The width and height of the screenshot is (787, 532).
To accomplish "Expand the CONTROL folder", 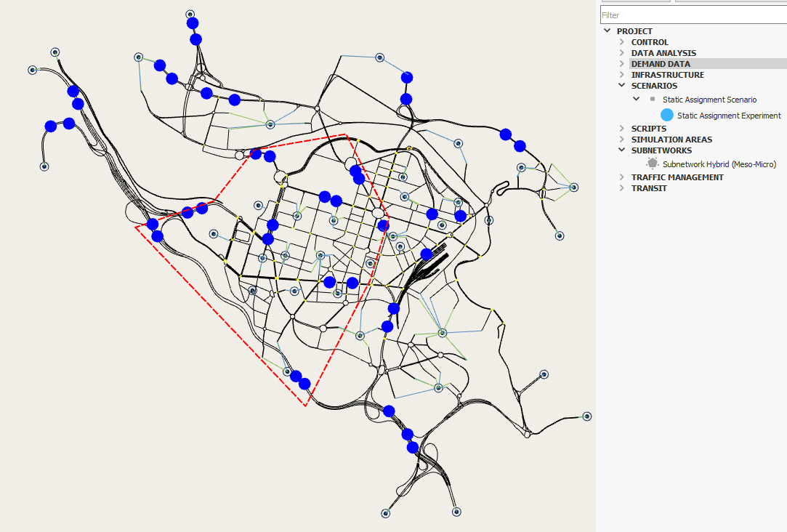I will 622,42.
